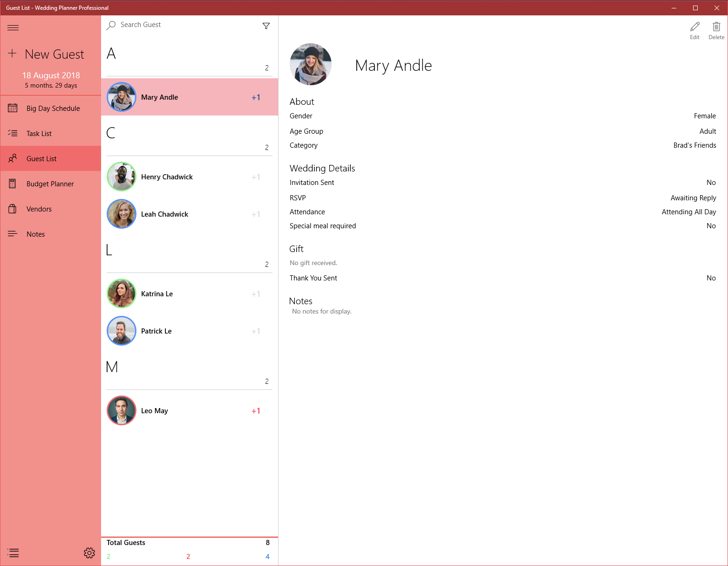
Task: Click the Budget Planner calculator icon
Action: pyautogui.click(x=13, y=184)
